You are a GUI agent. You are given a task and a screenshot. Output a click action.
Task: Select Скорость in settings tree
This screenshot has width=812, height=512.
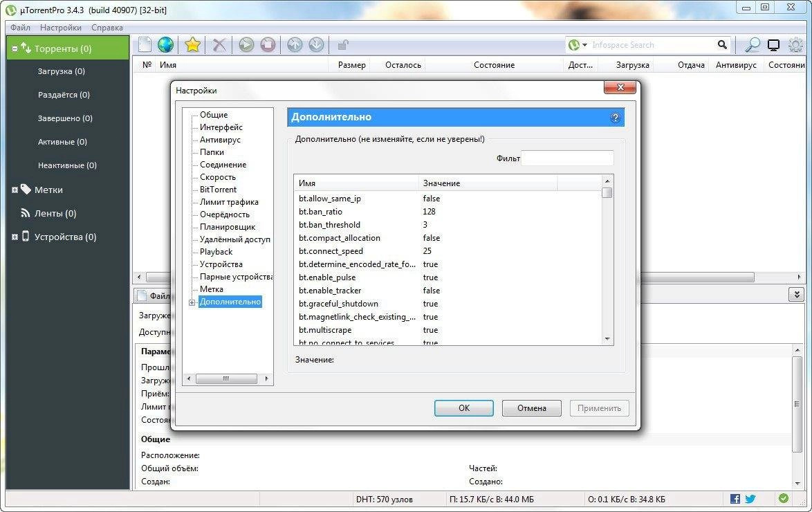(x=217, y=176)
